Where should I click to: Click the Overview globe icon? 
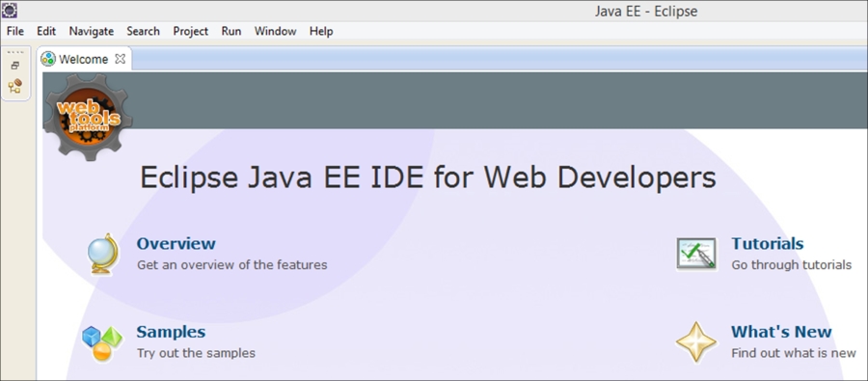click(103, 255)
